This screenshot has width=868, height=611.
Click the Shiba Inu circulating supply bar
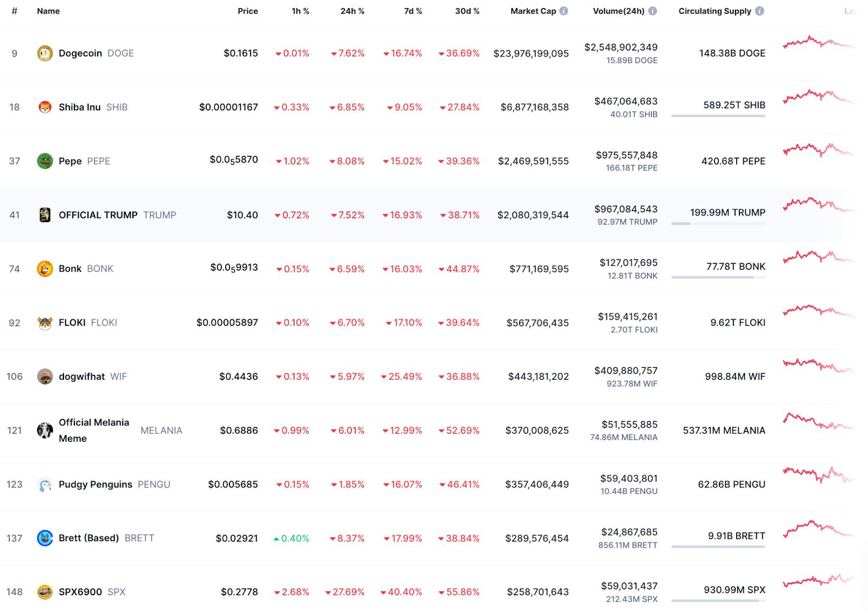[718, 116]
